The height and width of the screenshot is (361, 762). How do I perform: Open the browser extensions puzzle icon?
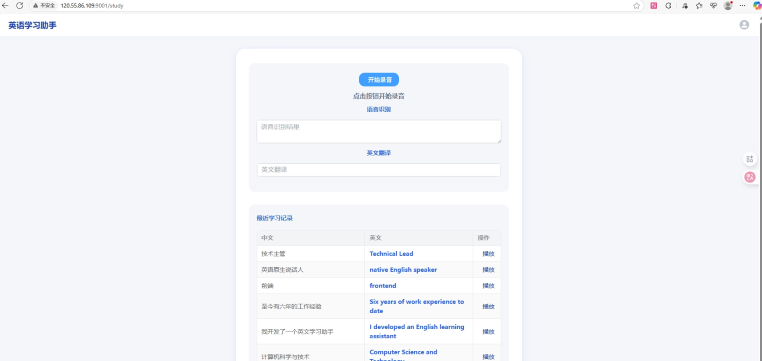coord(668,6)
